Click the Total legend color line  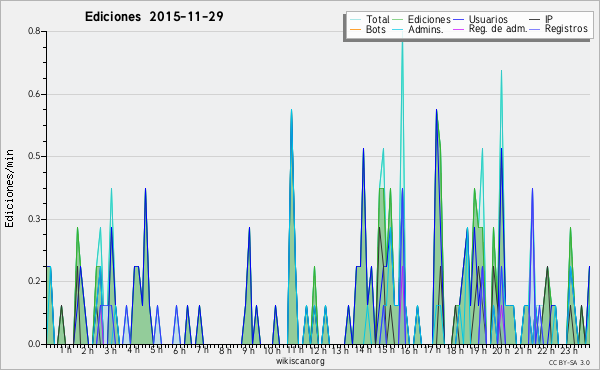(355, 20)
